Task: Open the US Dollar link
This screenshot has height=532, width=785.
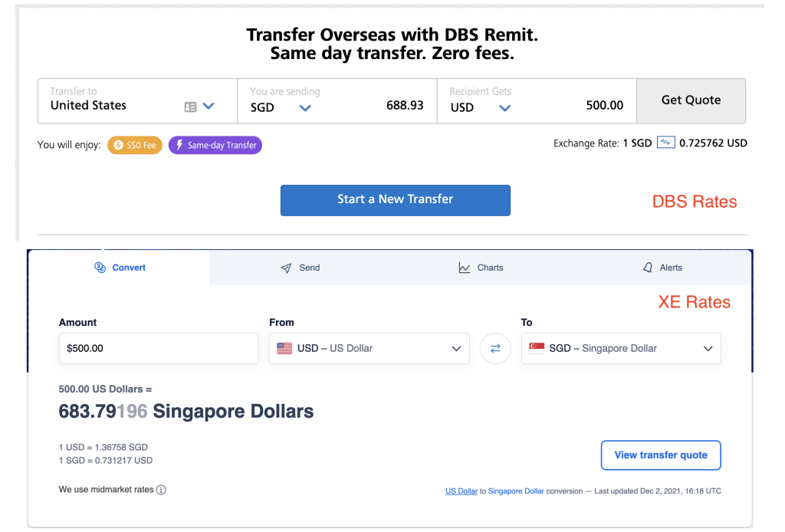Action: (461, 491)
